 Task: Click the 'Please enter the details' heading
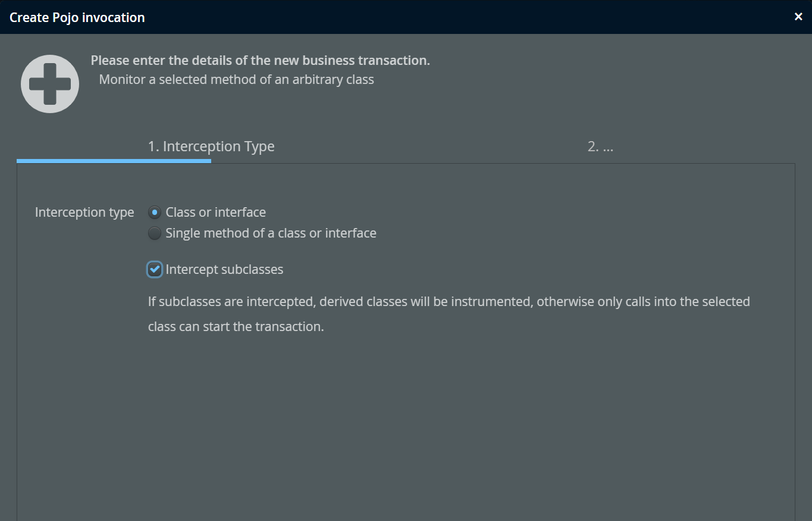coord(260,61)
